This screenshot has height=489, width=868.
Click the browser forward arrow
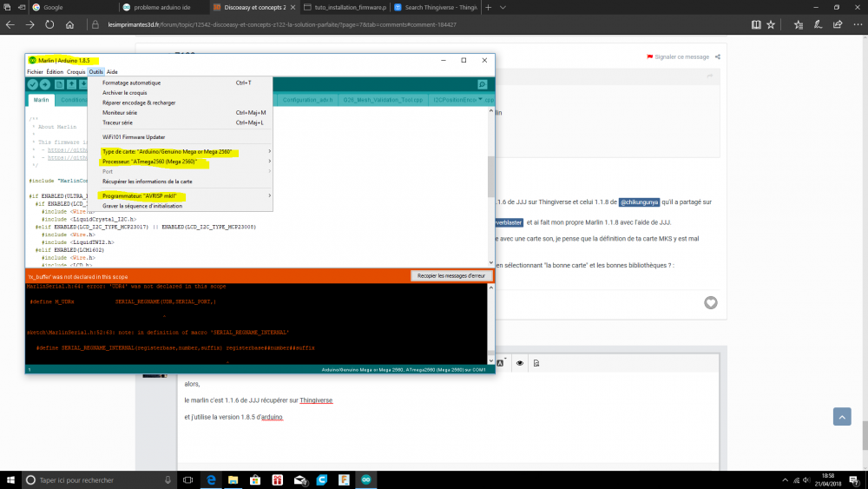(30, 24)
